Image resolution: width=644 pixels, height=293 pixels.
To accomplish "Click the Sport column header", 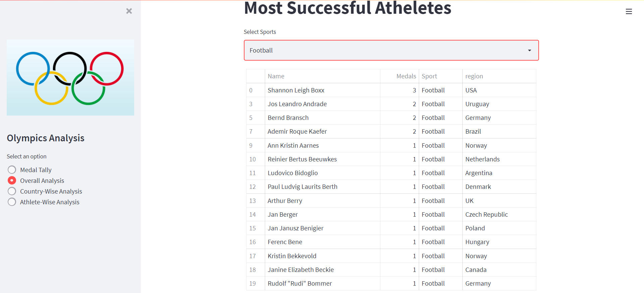I will pyautogui.click(x=429, y=76).
